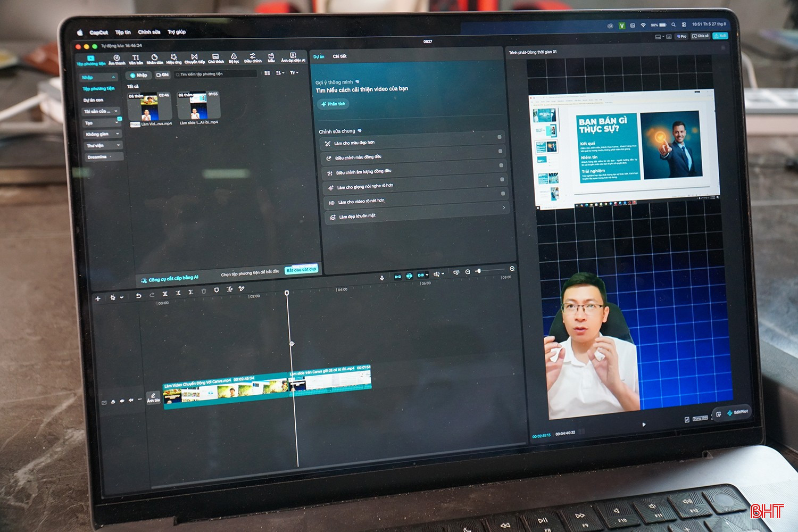Expand 'Làm đẹp khuôn mặt' options

[504, 207]
